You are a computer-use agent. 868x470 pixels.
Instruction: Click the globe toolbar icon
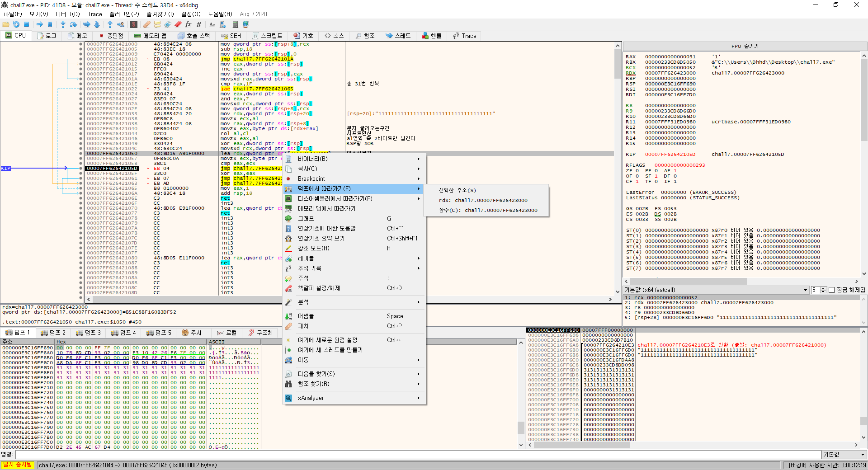click(x=245, y=24)
